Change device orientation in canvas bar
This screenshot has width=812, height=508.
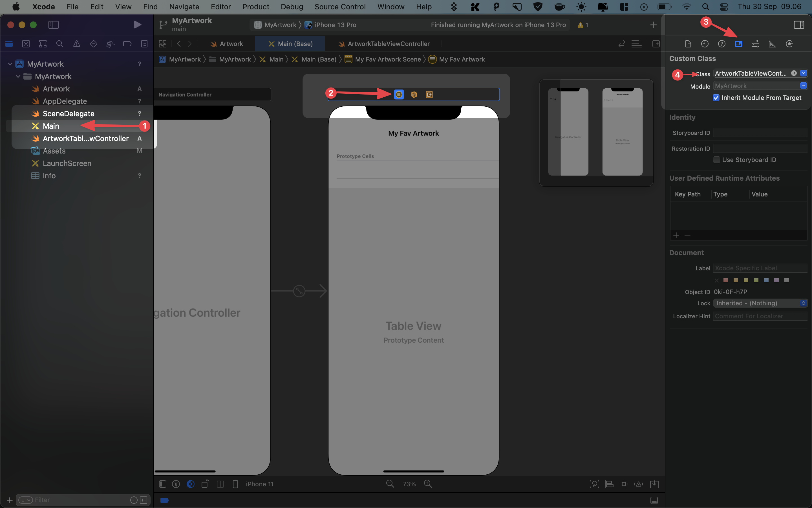click(x=205, y=483)
